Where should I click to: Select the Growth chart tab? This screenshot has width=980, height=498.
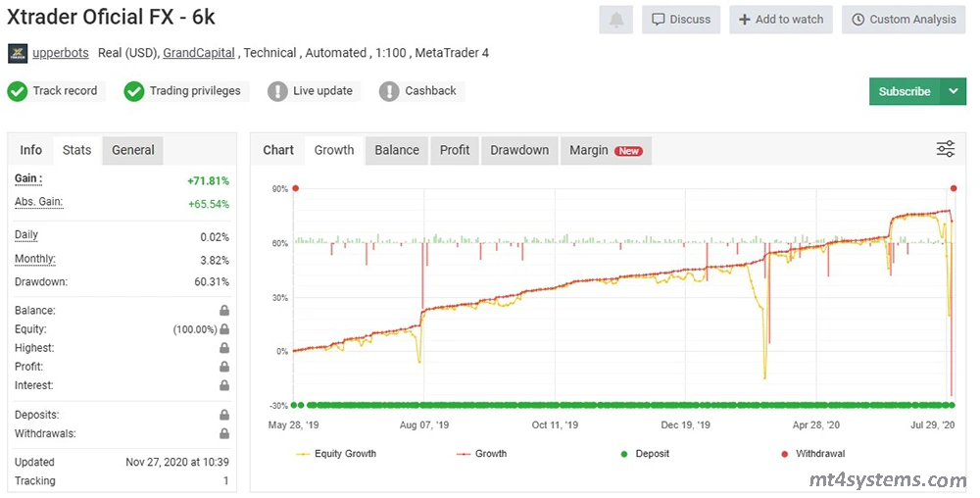point(334,150)
